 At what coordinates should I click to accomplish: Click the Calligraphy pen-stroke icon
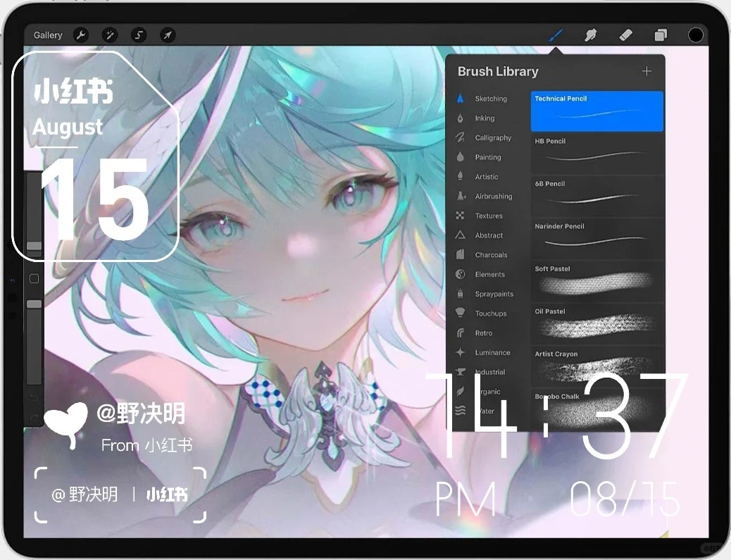460,137
